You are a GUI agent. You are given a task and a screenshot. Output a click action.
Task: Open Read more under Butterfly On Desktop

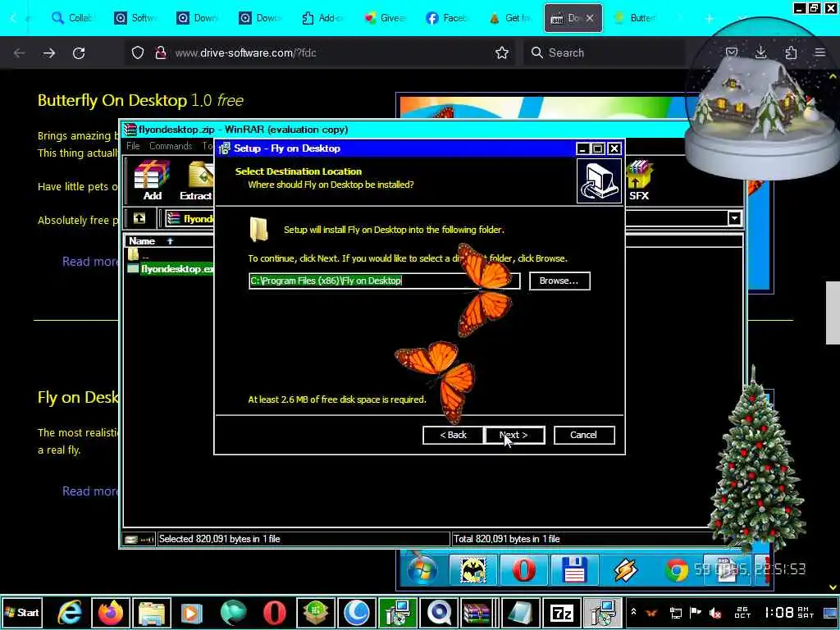pos(90,262)
